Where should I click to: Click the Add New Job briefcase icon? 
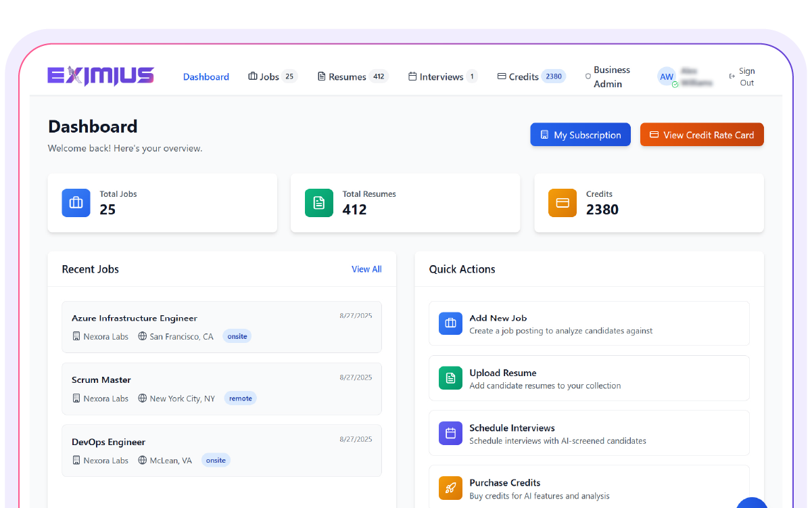(x=450, y=323)
